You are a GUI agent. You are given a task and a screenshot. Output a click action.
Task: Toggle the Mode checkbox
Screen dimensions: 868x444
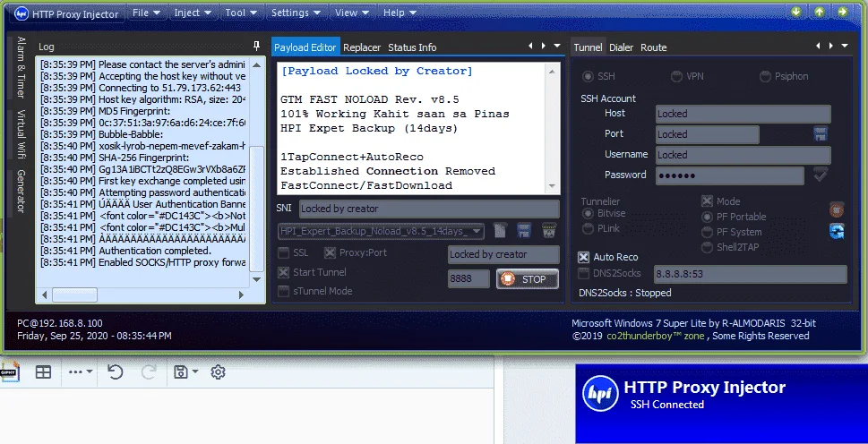coord(707,201)
